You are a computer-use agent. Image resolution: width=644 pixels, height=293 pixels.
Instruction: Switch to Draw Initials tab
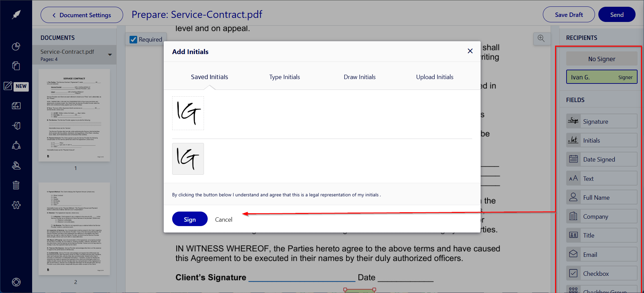point(360,77)
